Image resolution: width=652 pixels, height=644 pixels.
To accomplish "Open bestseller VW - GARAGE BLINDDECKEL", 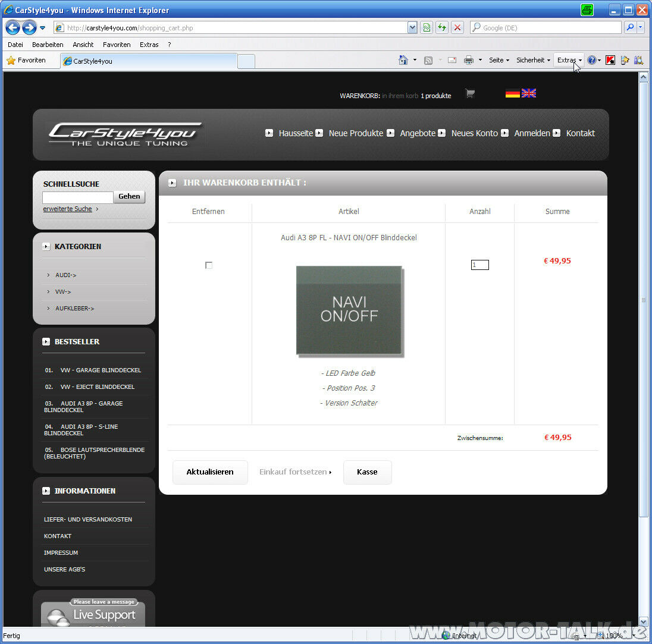I will pos(101,370).
